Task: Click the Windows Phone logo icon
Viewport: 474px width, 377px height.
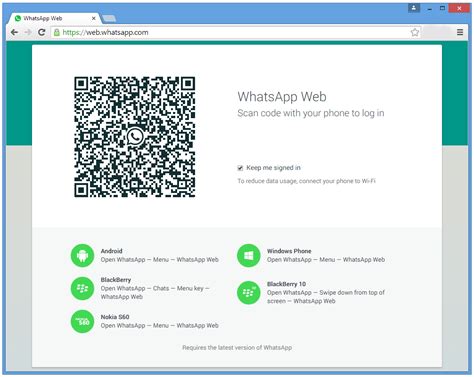Action: pos(248,256)
